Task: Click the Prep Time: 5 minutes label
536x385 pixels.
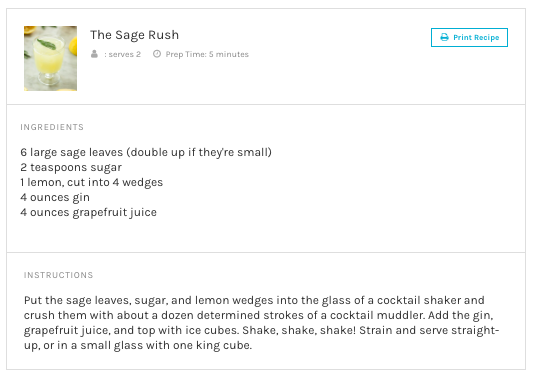Action: (x=207, y=54)
